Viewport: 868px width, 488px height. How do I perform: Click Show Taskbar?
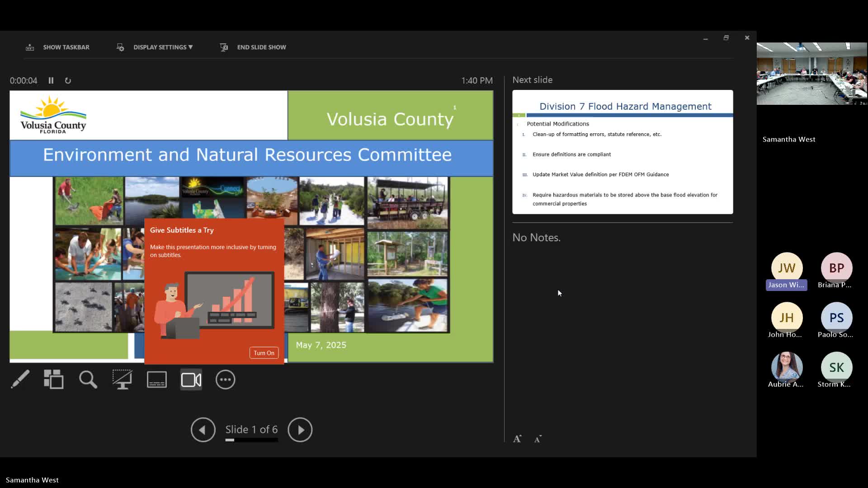click(66, 47)
